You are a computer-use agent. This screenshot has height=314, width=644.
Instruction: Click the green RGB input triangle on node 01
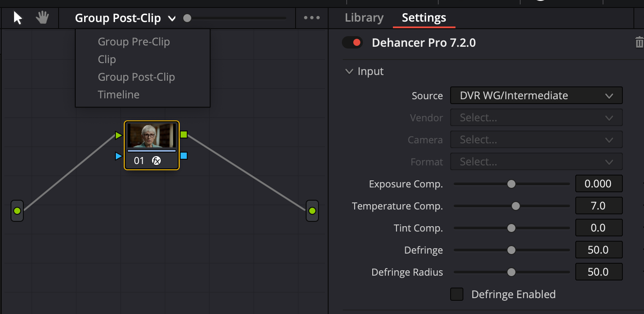[x=118, y=135]
